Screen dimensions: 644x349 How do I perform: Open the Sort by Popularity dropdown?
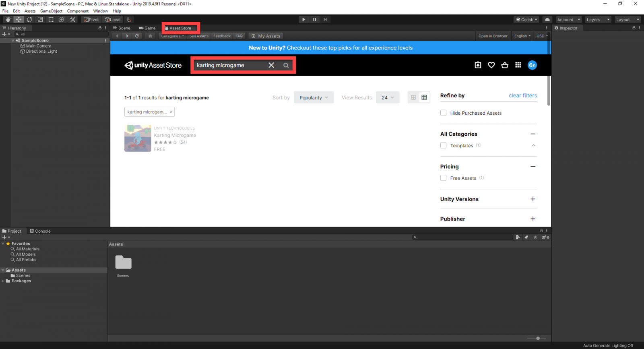tap(314, 97)
